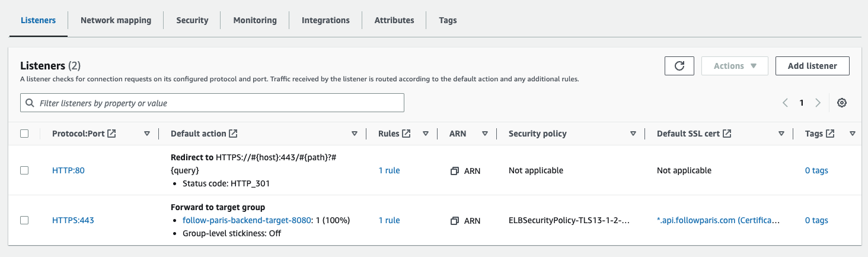Screen dimensions: 868x257
Task: Sort by Default SSL cert column arrow
Action: coord(781,134)
